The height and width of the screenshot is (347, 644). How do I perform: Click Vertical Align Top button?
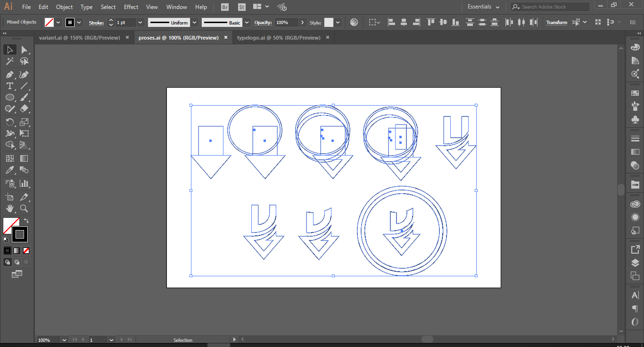pyautogui.click(x=431, y=22)
